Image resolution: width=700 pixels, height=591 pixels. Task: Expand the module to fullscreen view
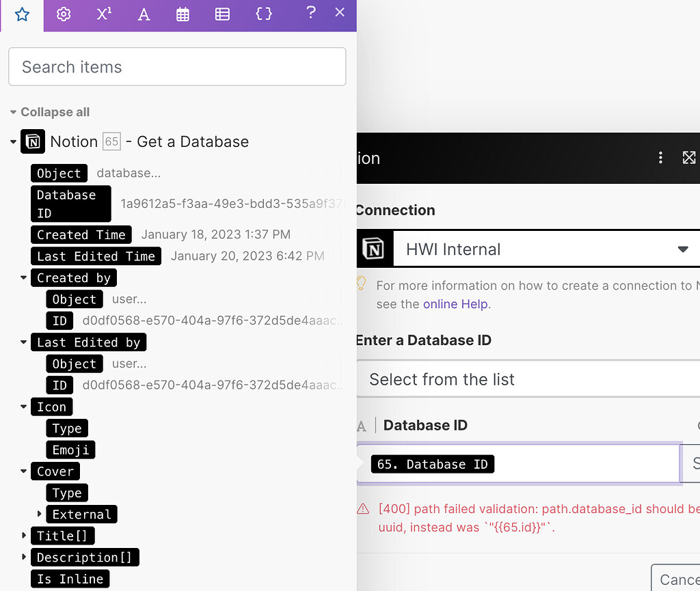(x=689, y=157)
